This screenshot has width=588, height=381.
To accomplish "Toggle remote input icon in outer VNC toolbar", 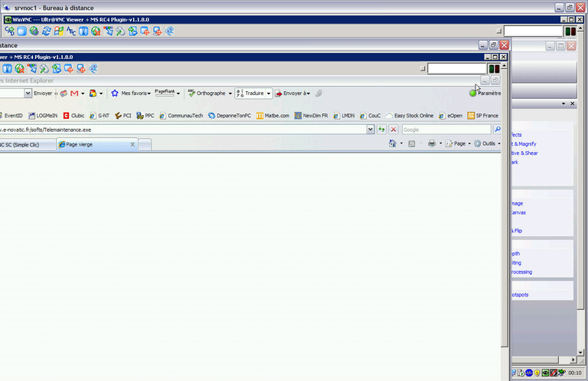I will click(120, 31).
